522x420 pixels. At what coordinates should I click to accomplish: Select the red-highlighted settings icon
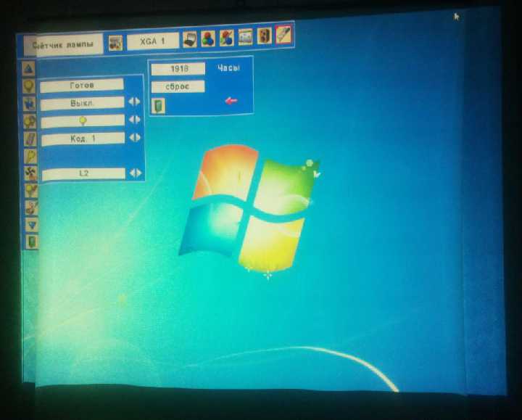283,34
